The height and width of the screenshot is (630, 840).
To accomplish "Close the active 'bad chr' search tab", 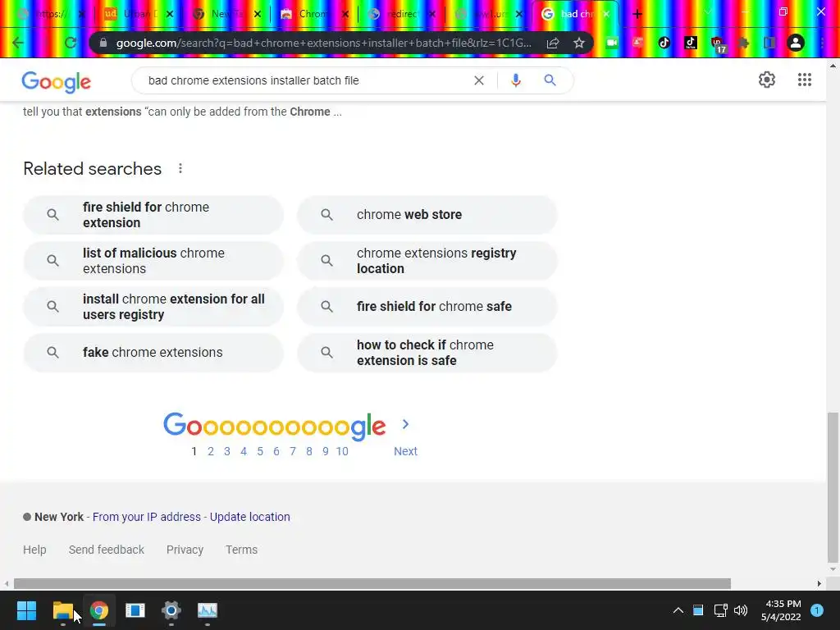I will [x=606, y=15].
